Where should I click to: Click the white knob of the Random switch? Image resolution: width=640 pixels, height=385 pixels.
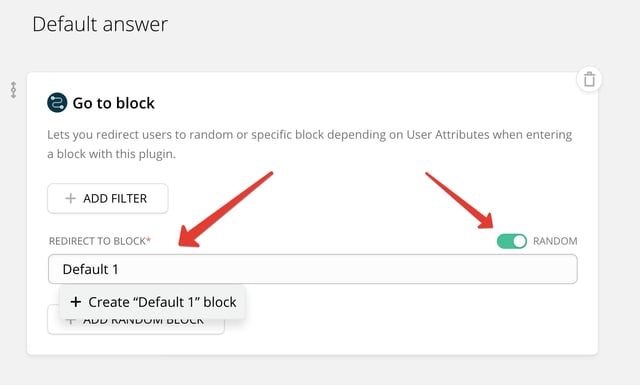click(519, 241)
